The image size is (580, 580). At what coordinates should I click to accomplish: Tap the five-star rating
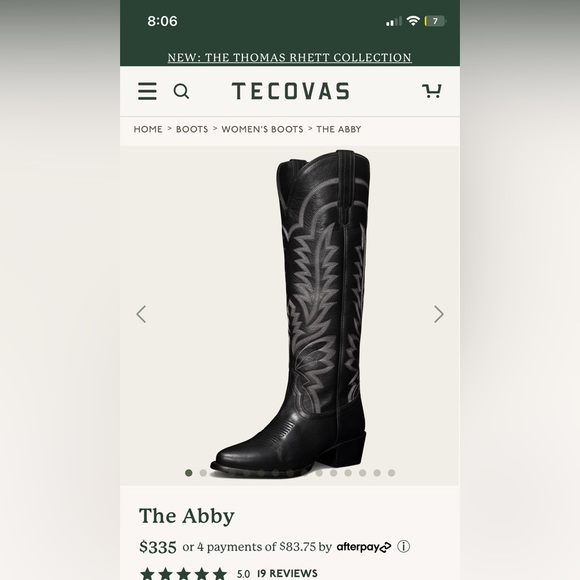tap(183, 574)
